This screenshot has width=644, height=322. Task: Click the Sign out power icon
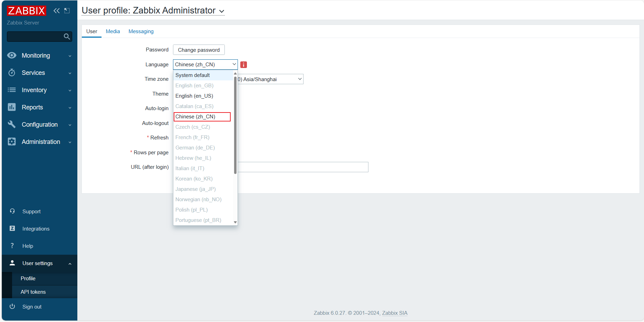click(12, 306)
